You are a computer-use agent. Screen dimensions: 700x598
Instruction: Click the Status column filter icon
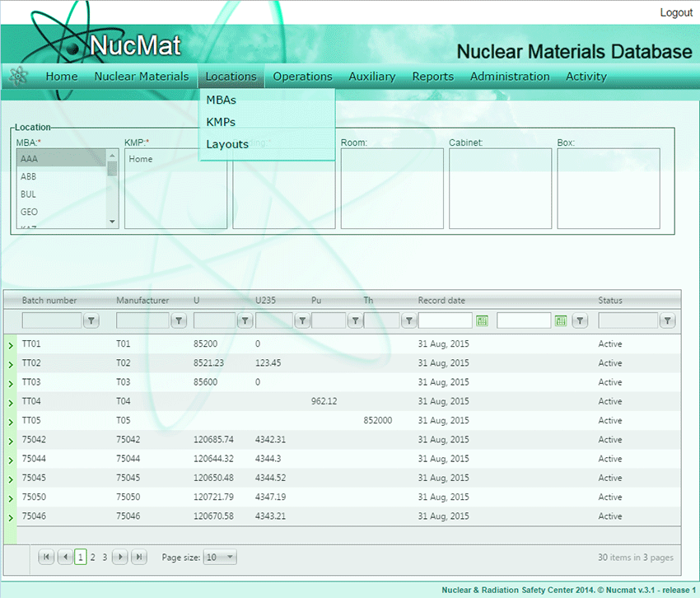tap(668, 321)
